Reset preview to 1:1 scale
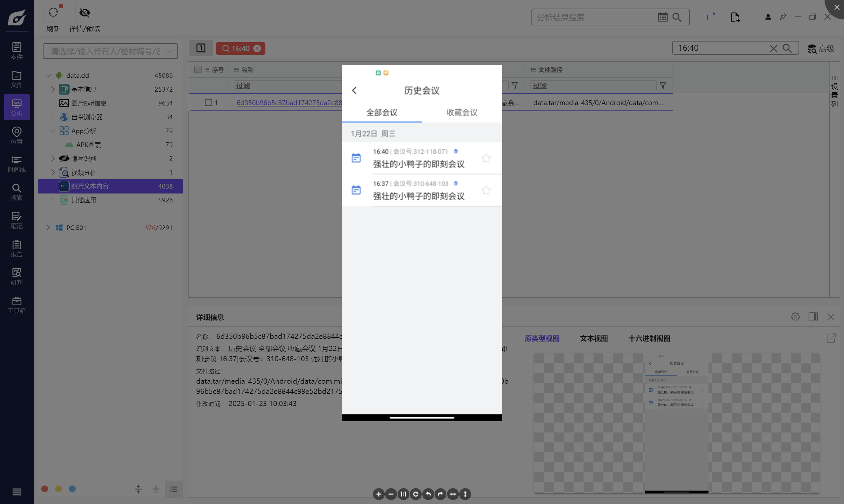 pos(404,494)
